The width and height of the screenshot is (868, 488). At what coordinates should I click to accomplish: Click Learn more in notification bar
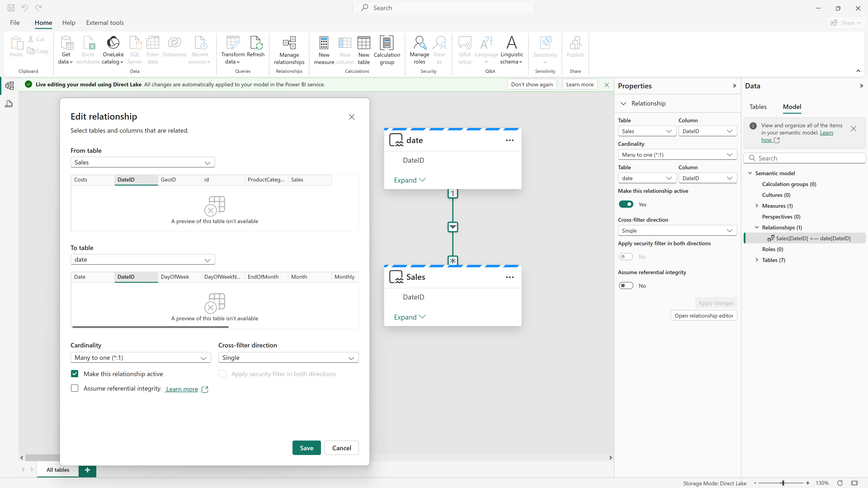[x=580, y=85]
